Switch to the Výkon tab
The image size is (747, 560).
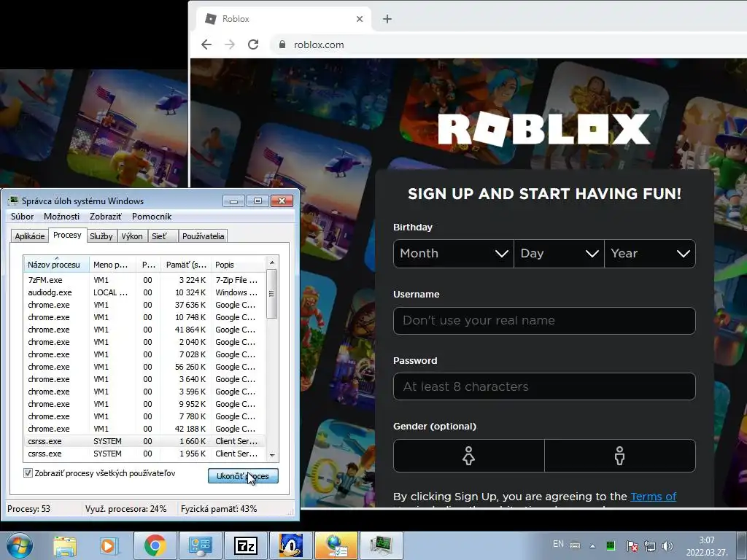click(132, 236)
